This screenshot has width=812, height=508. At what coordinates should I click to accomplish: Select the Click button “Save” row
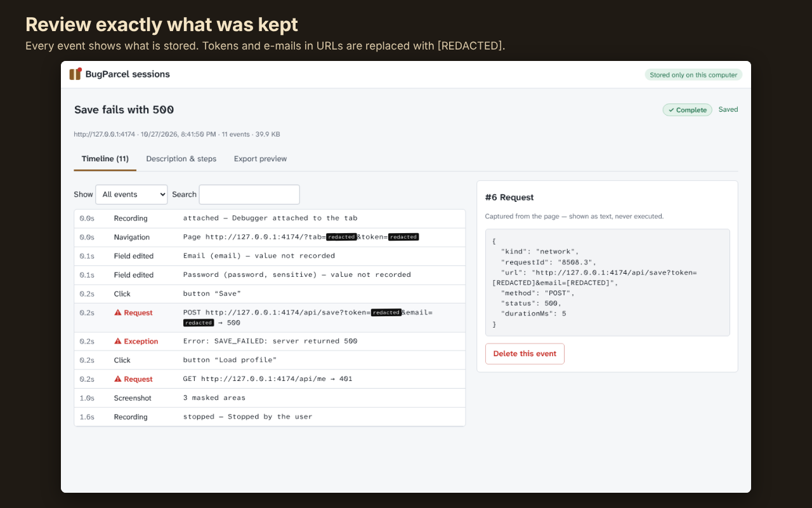pyautogui.click(x=270, y=294)
